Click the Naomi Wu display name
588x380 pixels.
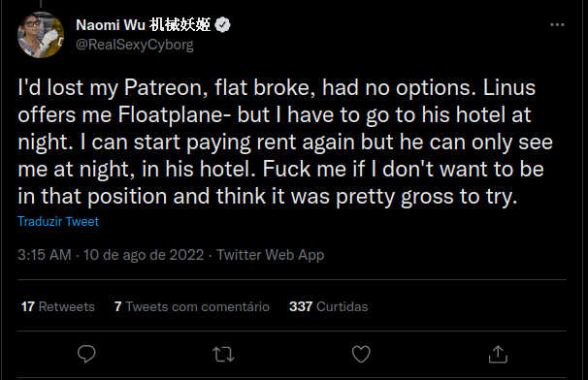111,25
